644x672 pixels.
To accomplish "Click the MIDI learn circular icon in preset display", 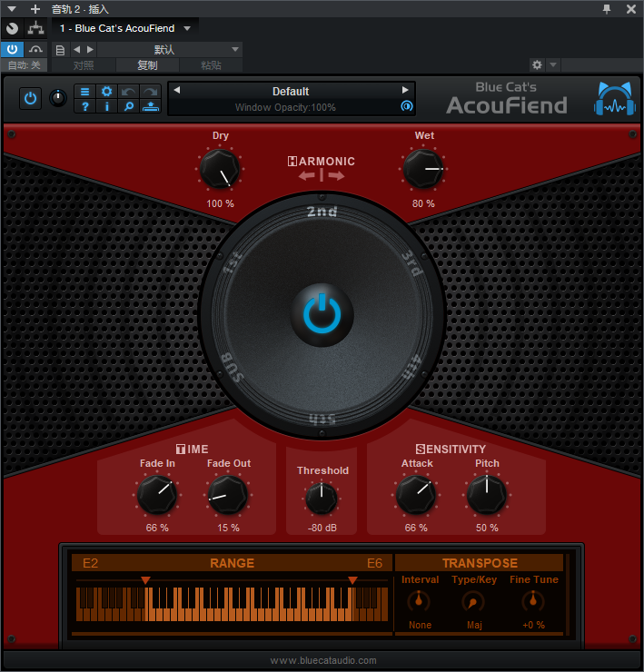I will (406, 106).
